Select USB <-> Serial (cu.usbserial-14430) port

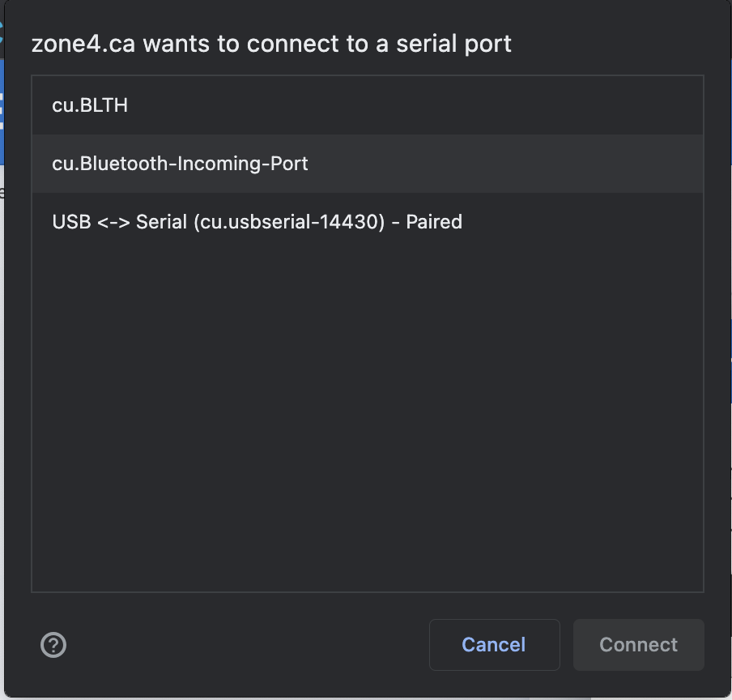point(257,222)
